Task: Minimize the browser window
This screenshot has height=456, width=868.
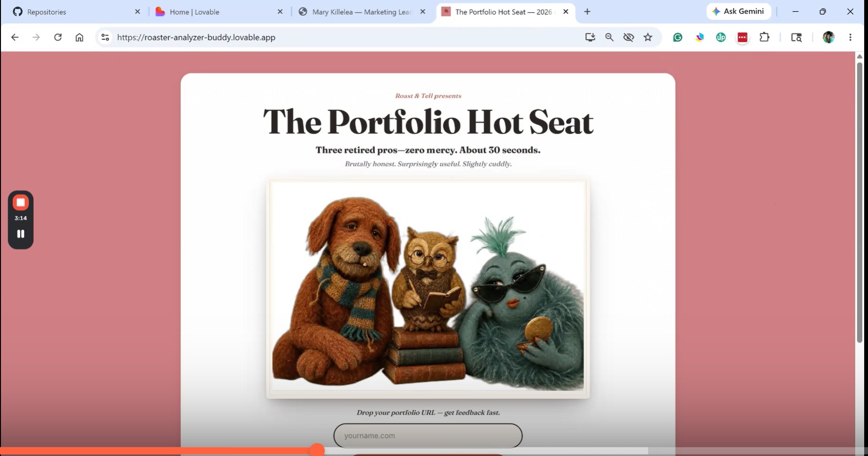Action: tap(795, 11)
